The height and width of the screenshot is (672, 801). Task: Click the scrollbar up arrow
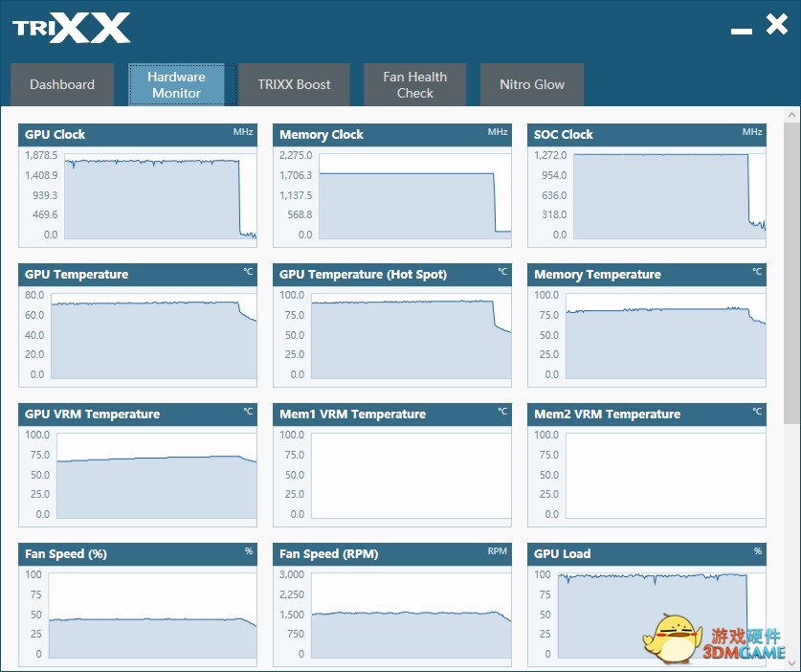791,115
